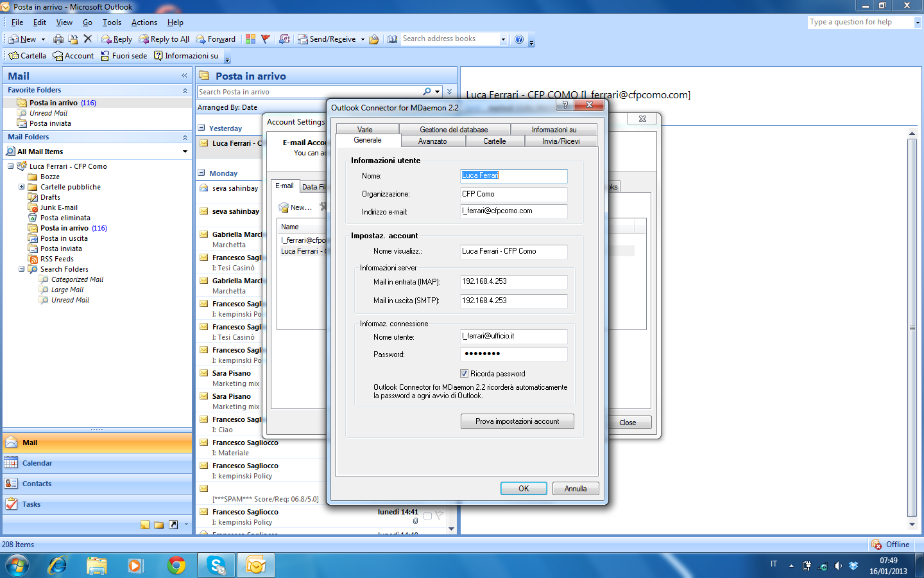924x578 pixels.
Task: Click the Address Book icon
Action: coord(392,39)
